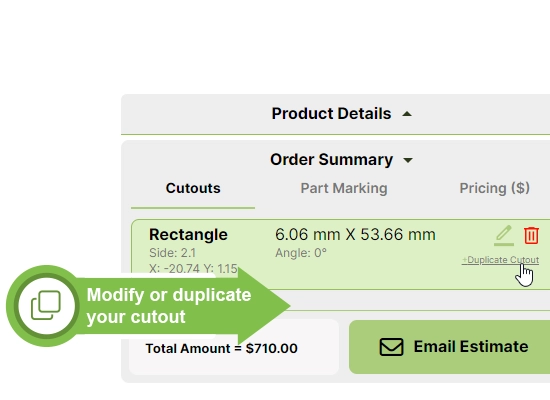Click the Modify or duplicate your cutout arrow banner
This screenshot has height=400, width=550.
click(x=149, y=306)
